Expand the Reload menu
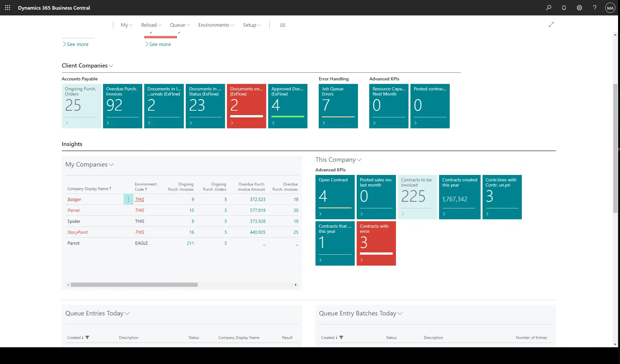Viewport: 620px width, 364px height. pos(151,25)
